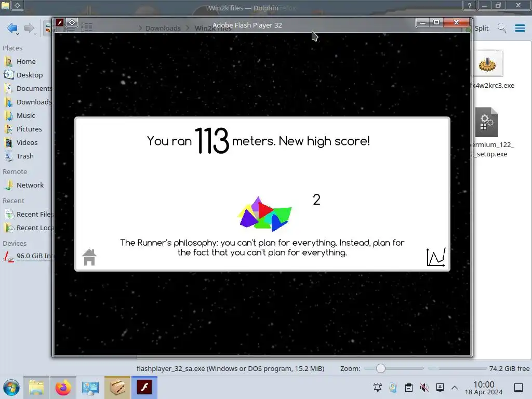Open the Start menu orb
This screenshot has height=399, width=532.
pyautogui.click(x=11, y=388)
